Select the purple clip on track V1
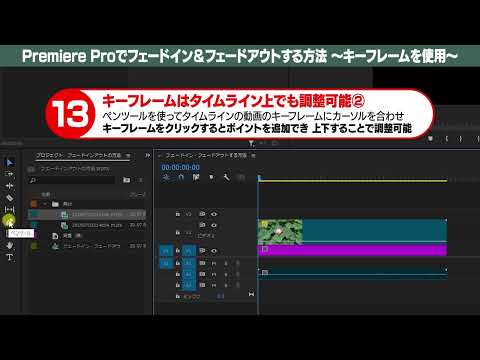Viewport: 480px width, 360px height. coord(352,250)
